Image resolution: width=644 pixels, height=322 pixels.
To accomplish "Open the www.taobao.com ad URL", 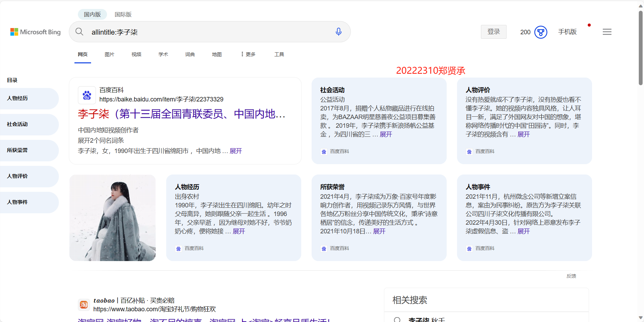I will [154, 309].
